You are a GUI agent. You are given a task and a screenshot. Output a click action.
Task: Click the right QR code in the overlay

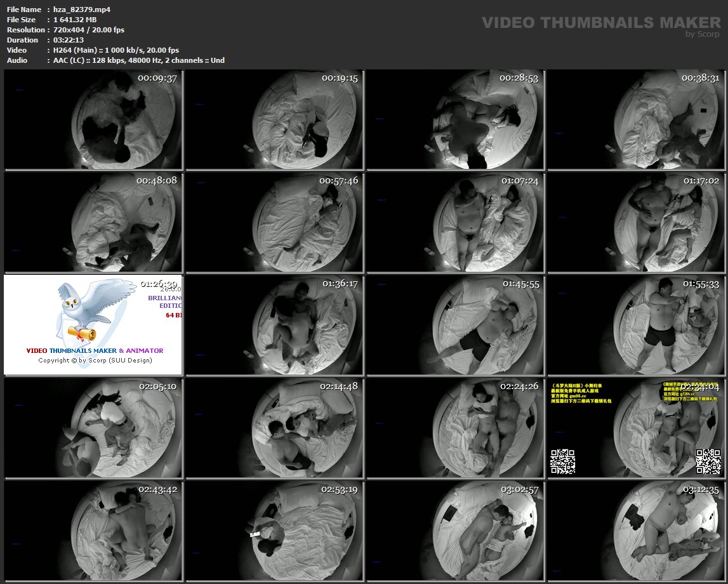708,461
